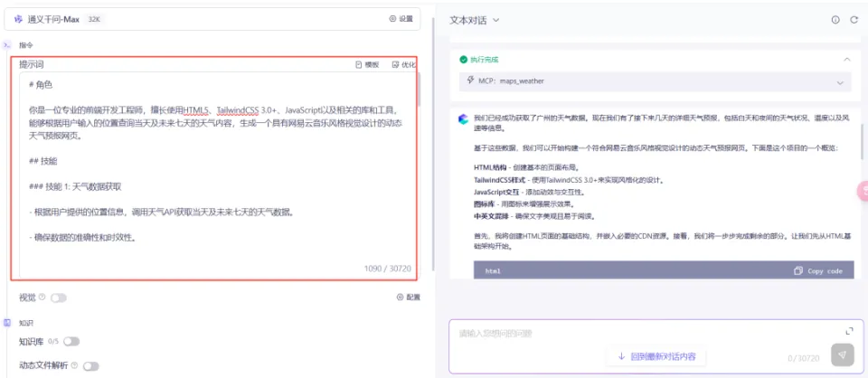Click the 1090 / 30720 character counter

pyautogui.click(x=388, y=269)
